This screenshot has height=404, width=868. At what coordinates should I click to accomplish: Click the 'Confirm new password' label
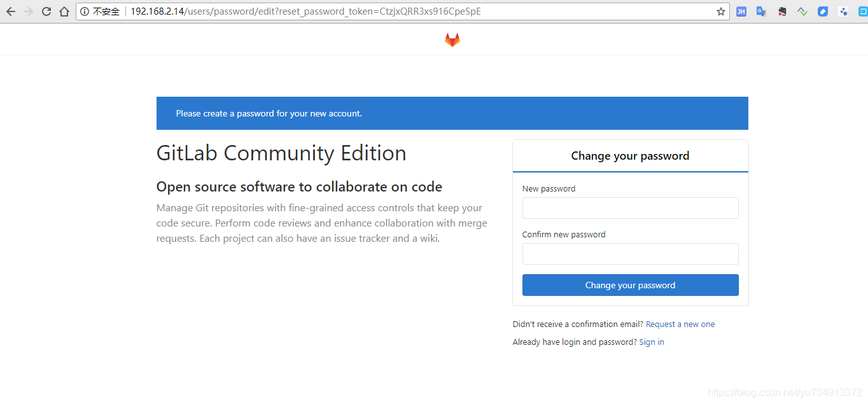click(564, 235)
